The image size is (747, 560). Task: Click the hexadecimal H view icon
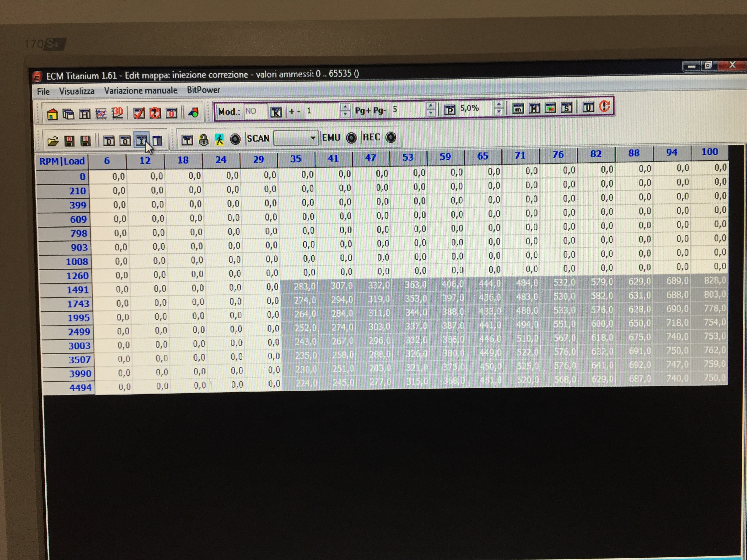pyautogui.click(x=84, y=114)
